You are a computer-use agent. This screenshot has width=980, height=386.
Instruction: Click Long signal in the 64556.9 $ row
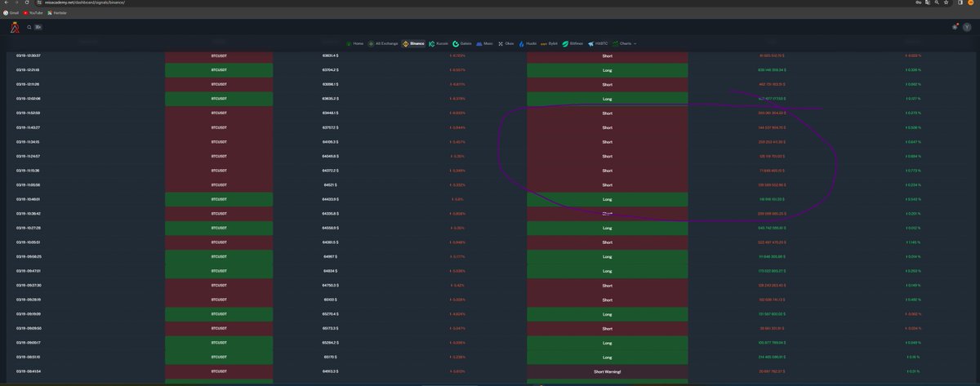click(608, 228)
